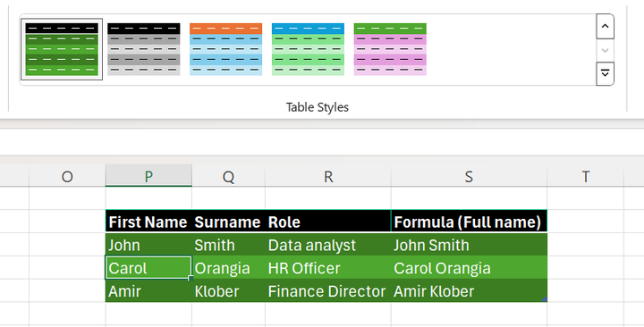Select the cell containing Amir
Screen dimensions: 644x327
(x=148, y=290)
